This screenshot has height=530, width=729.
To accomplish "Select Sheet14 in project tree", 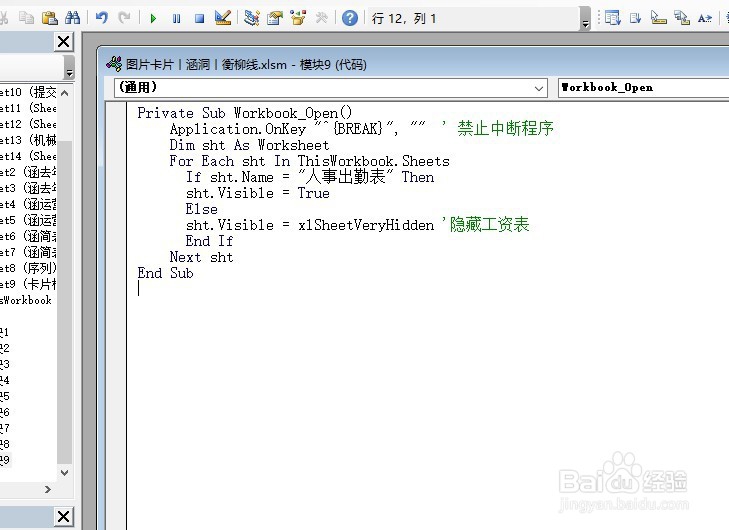I will pos(28,156).
